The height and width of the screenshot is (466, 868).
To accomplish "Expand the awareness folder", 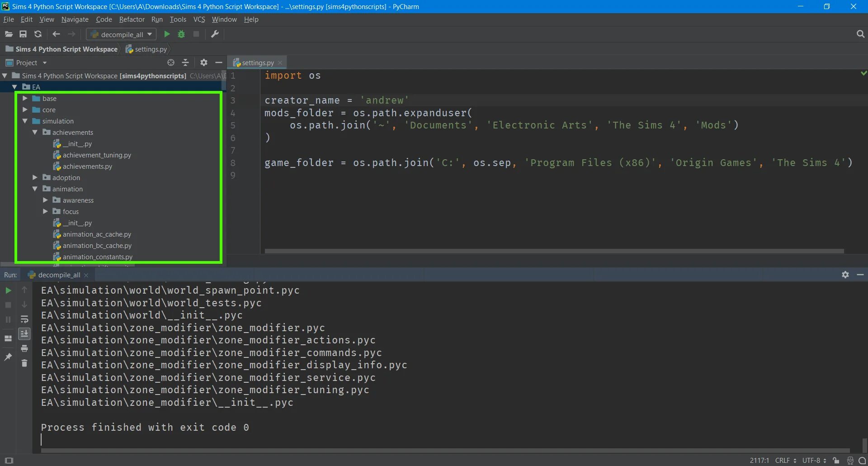I will (x=45, y=200).
